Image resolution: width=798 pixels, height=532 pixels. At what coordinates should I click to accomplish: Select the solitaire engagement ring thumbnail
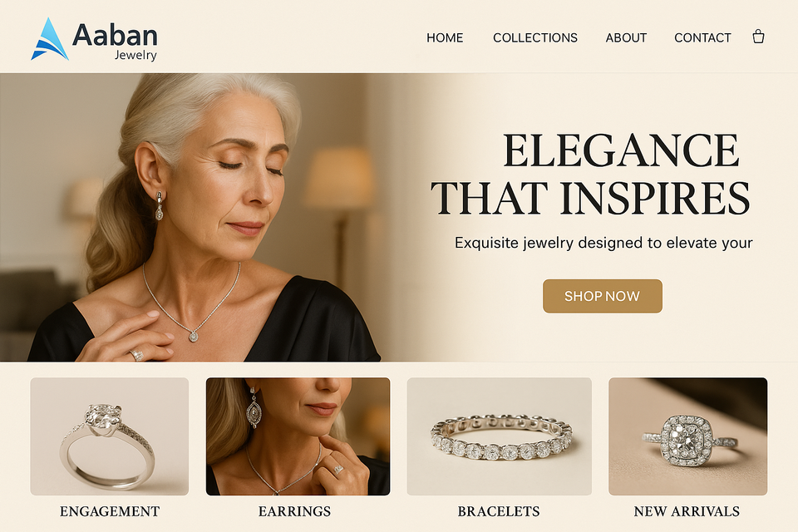click(110, 436)
